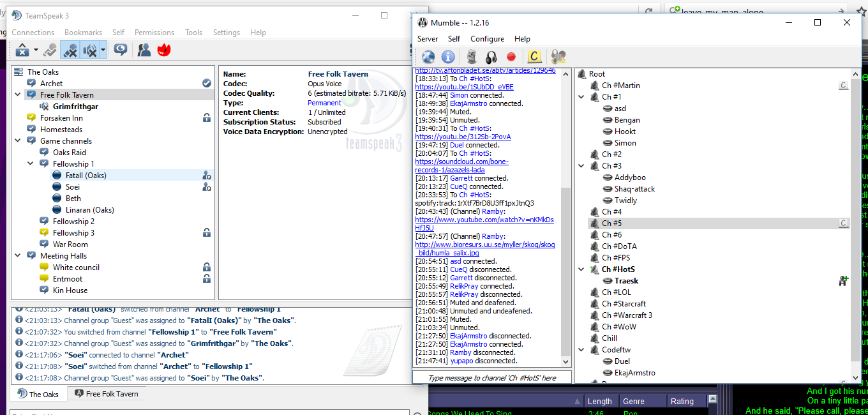Click the Mumble logo in the title bar
This screenshot has width=868, height=415.
point(422,22)
